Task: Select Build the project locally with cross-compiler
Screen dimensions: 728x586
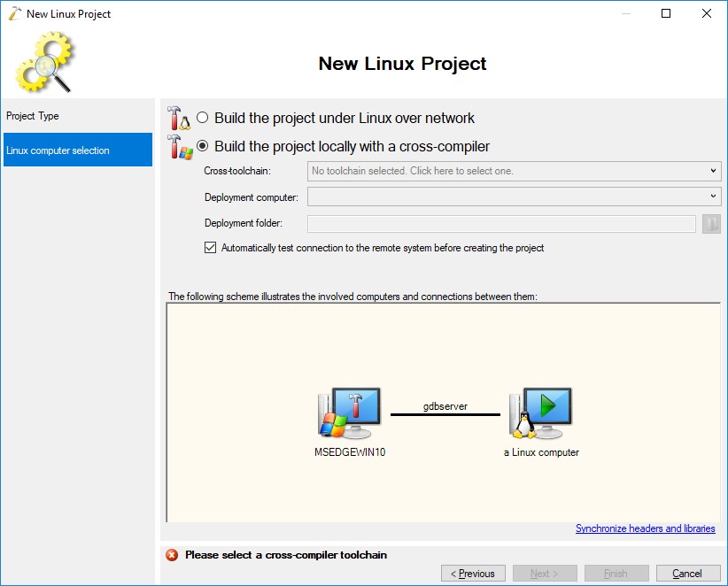Action: click(203, 146)
